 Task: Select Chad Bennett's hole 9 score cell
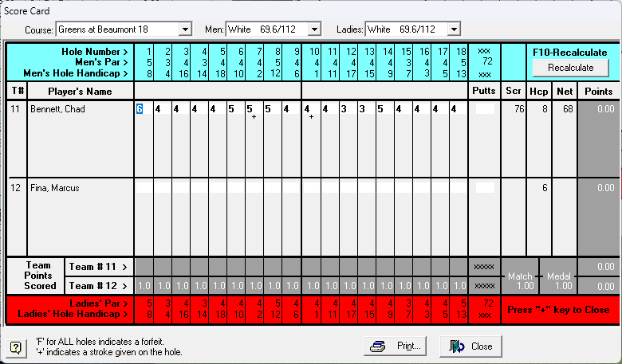(292, 109)
